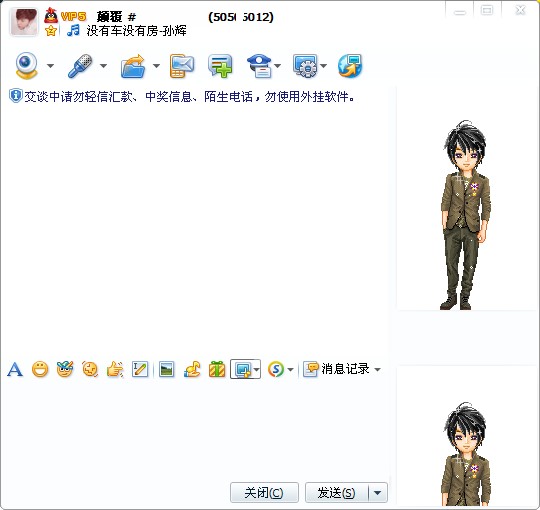Click the 关闭(C) close button
The height and width of the screenshot is (510, 540).
pyautogui.click(x=264, y=492)
